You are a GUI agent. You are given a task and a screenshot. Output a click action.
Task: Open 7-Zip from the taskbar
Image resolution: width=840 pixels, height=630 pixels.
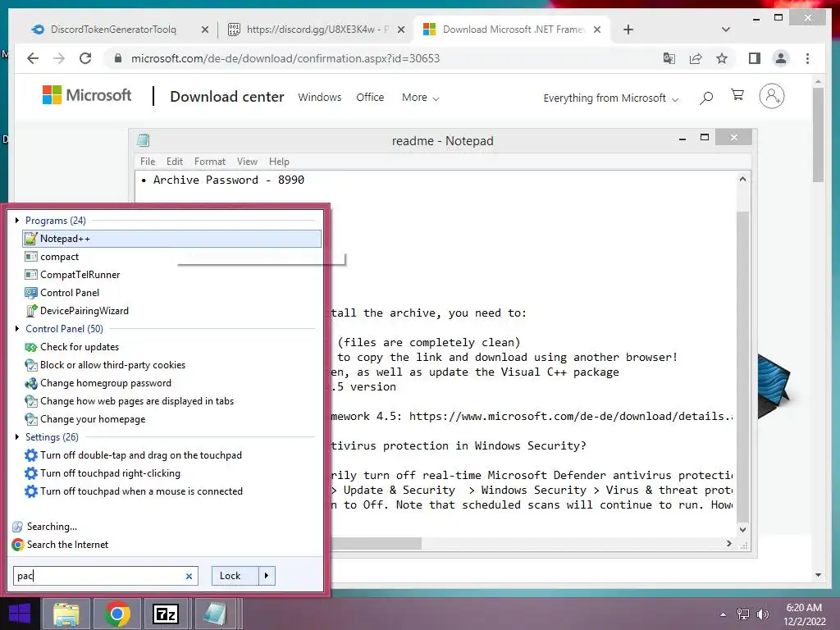(166, 614)
